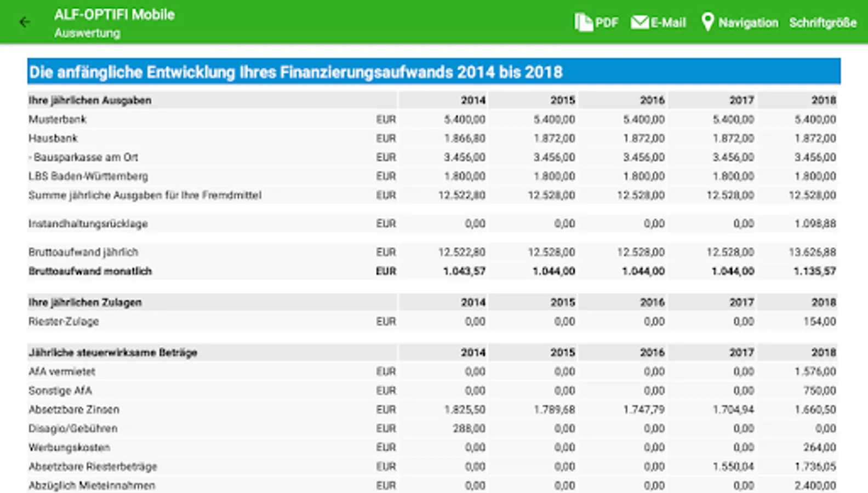Select Disagio/Gebühren 2014 value 288,00
868x493 pixels.
pyautogui.click(x=469, y=428)
